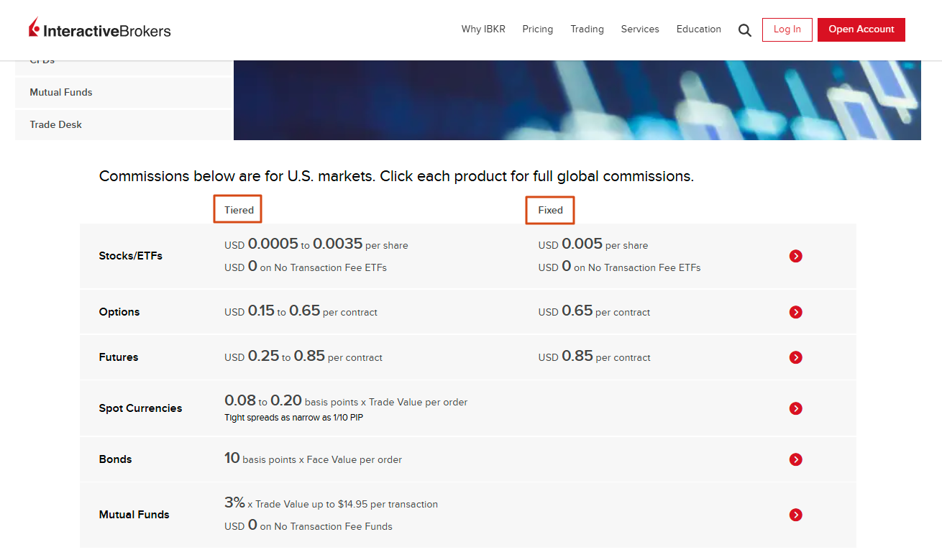Expand the Education navigation menu
942x560 pixels.
click(x=699, y=29)
